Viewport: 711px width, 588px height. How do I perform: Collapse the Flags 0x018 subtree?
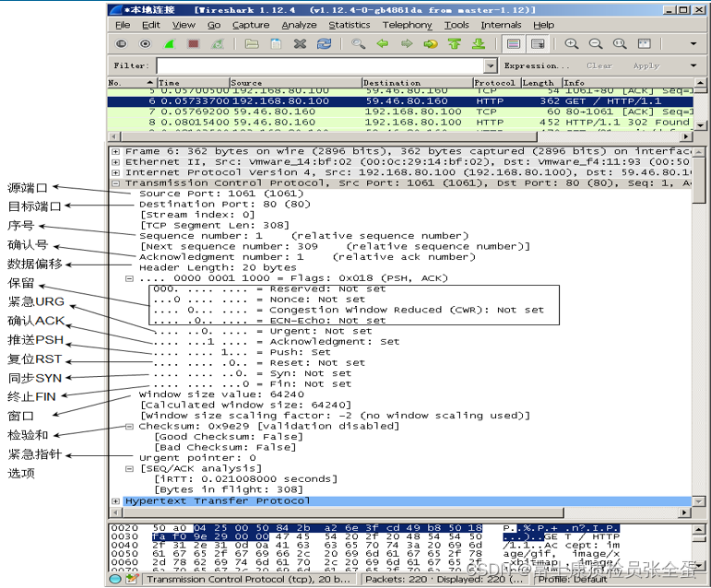129,278
